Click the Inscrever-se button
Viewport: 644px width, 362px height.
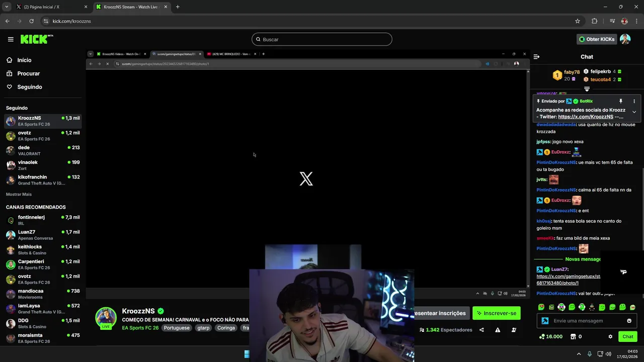[496, 313]
